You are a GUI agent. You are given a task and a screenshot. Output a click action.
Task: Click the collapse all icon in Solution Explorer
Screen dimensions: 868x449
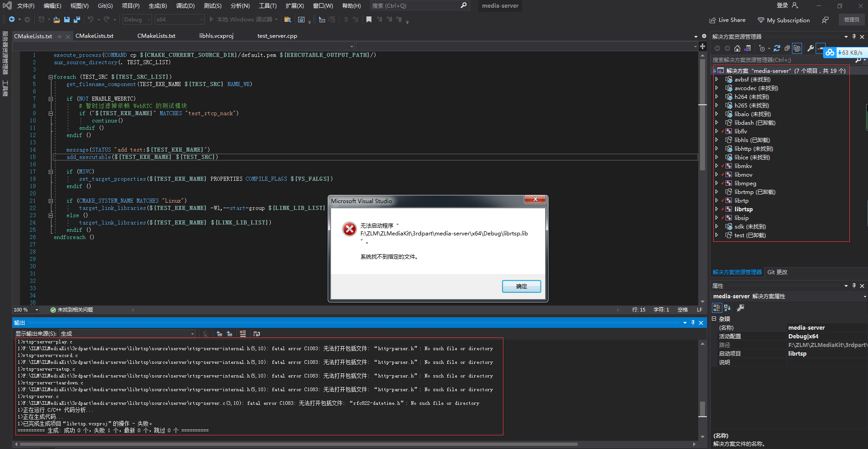point(787,48)
